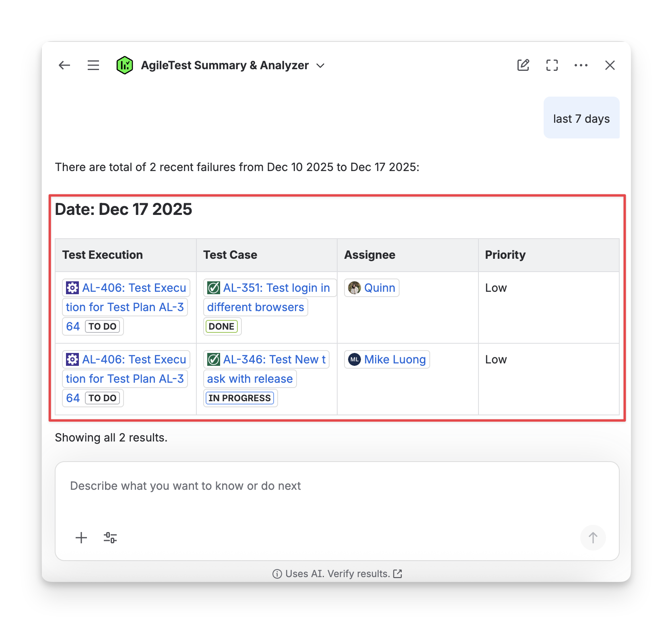Close the AgileTest panel
This screenshot has width=672, height=623.
coord(610,65)
